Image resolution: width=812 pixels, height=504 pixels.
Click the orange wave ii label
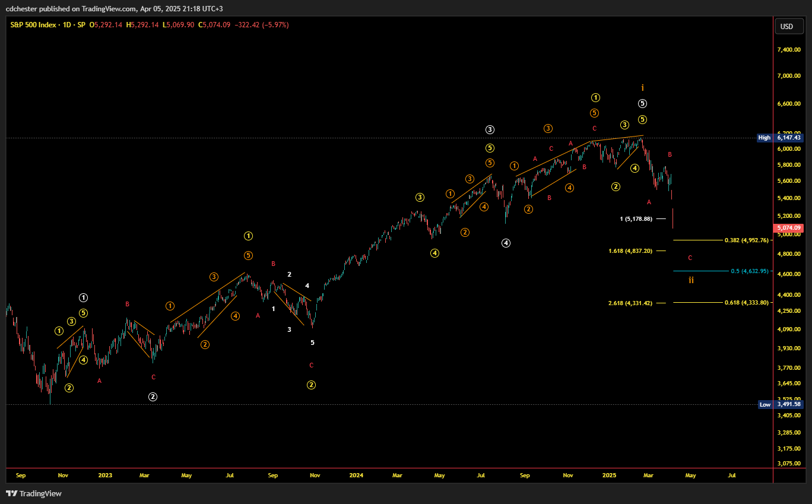tap(691, 280)
